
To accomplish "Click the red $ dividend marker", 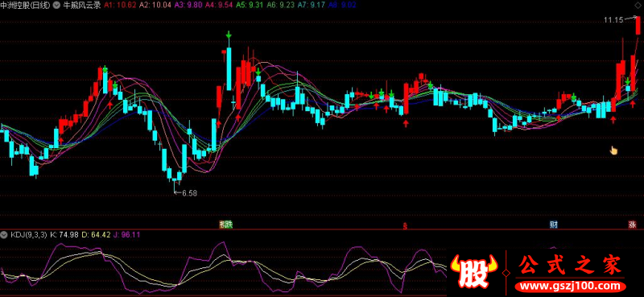I will (x=405, y=225).
